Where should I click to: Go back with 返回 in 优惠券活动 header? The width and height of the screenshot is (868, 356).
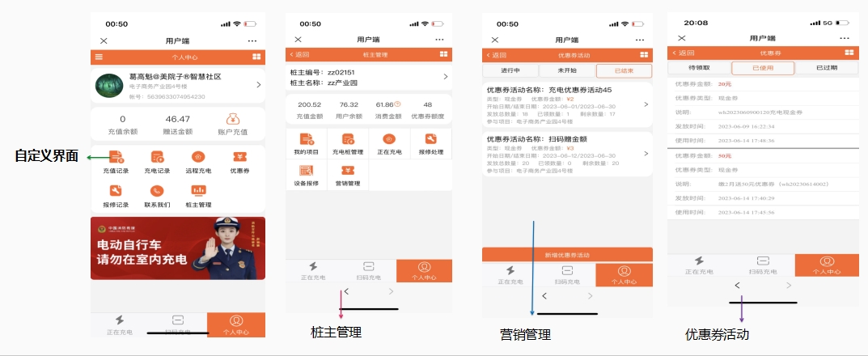496,55
